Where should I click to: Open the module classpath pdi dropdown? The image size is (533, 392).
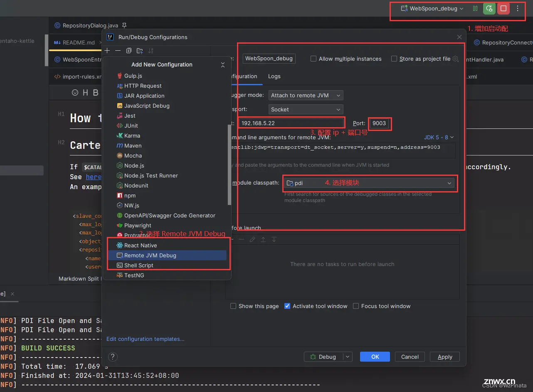click(369, 183)
